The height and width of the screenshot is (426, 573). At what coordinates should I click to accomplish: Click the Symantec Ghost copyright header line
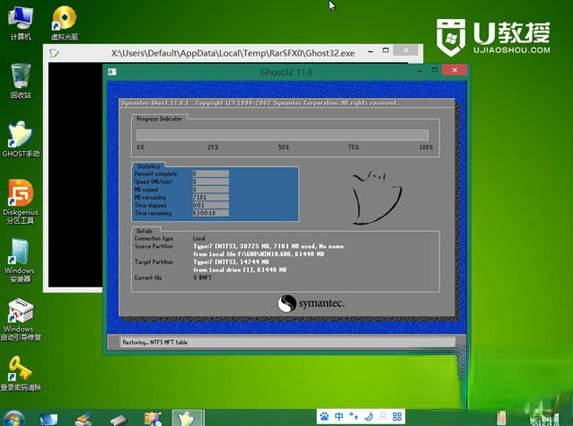(x=259, y=103)
